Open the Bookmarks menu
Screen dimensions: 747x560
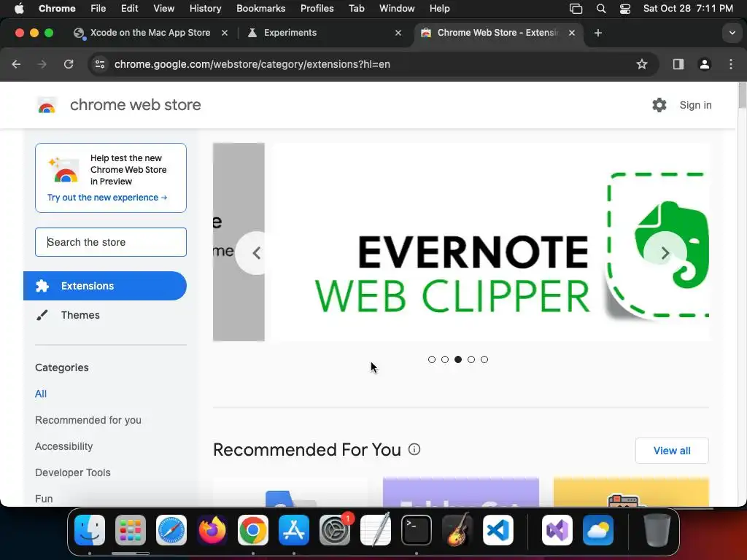pos(260,9)
